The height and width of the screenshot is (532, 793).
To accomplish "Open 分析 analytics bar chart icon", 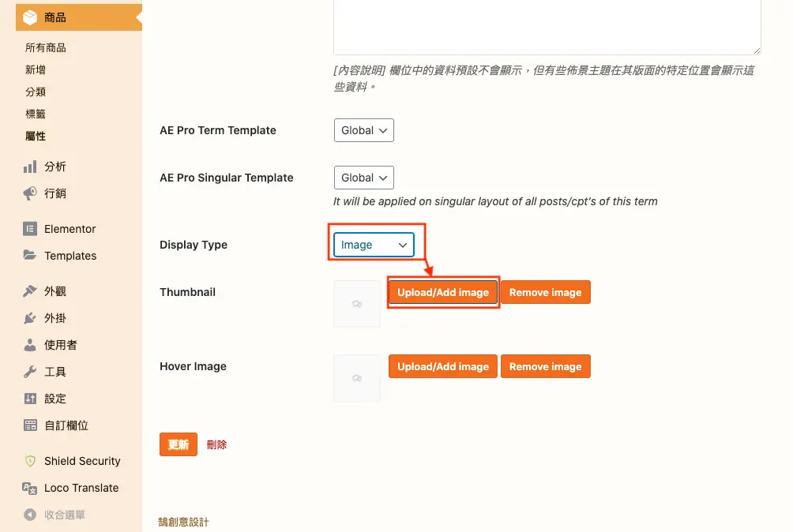I will tap(30, 167).
